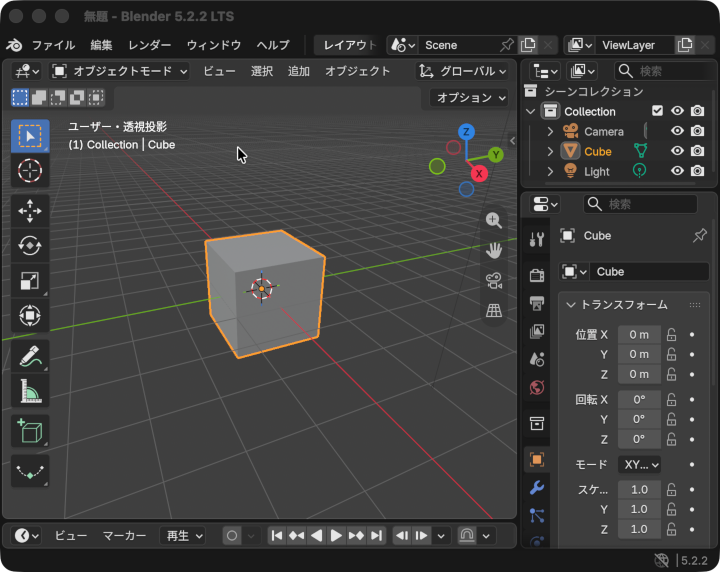Select the Select Box tool
The width and height of the screenshot is (720, 572).
[x=30, y=136]
